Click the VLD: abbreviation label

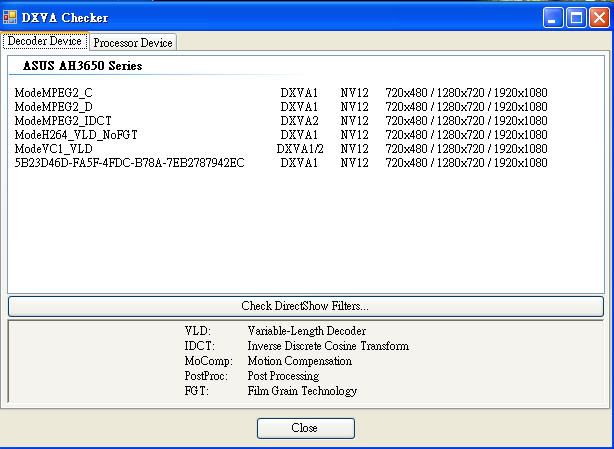click(198, 331)
